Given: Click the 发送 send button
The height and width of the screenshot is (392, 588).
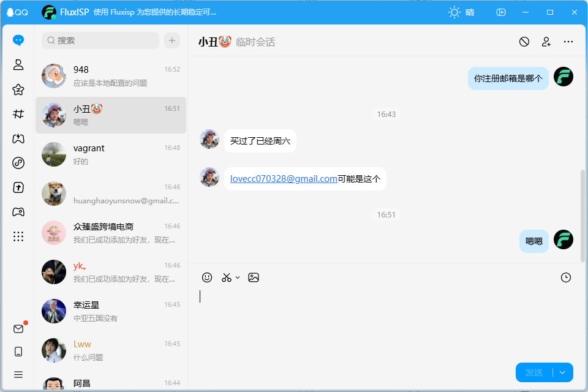Looking at the screenshot, I should click(x=534, y=372).
